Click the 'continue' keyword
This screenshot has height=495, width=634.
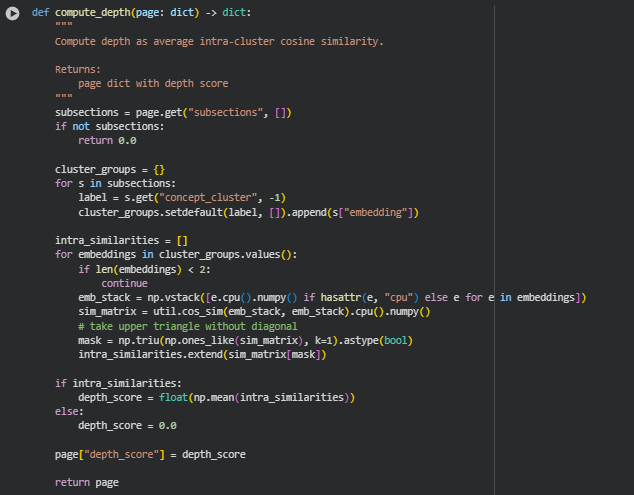124,283
